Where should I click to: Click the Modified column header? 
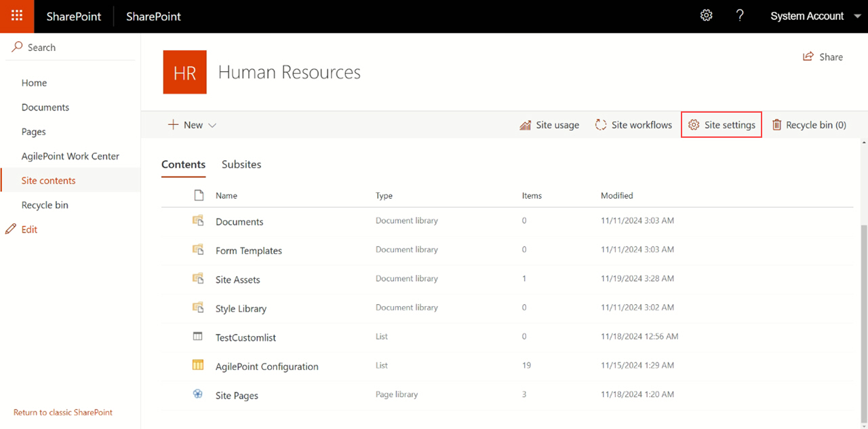pos(617,195)
